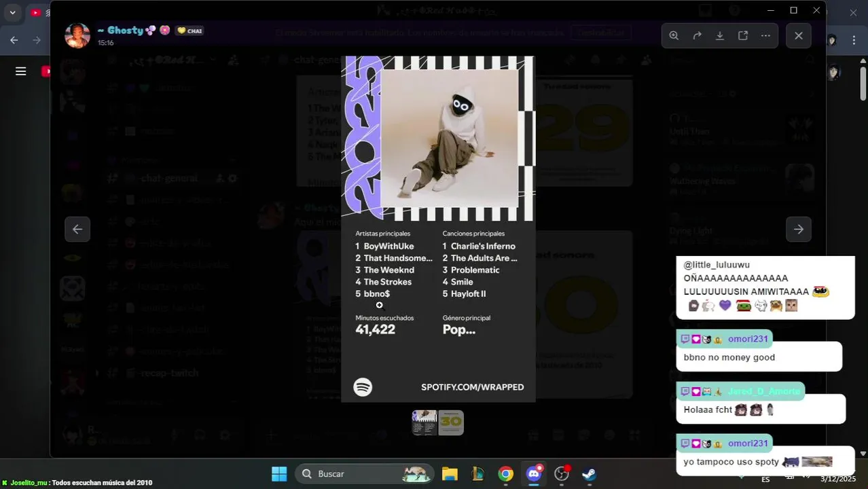Forward the image using the arrow icon
The height and width of the screenshot is (489, 868).
tap(697, 36)
